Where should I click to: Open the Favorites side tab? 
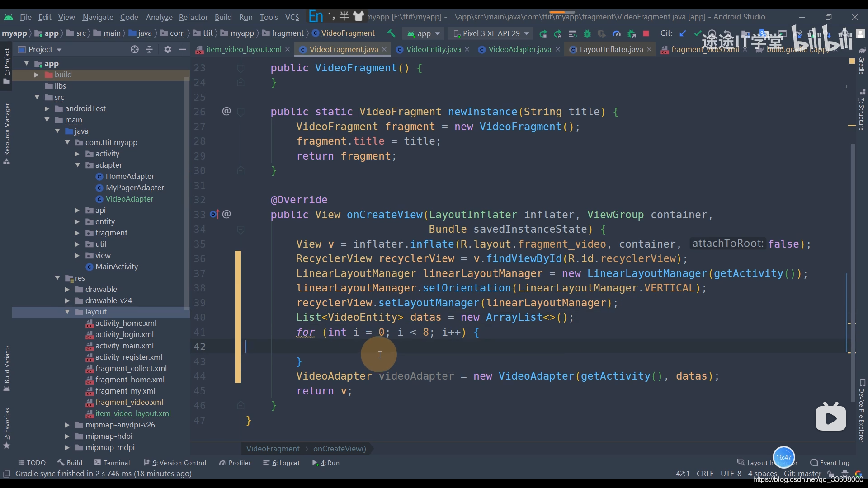click(6, 428)
